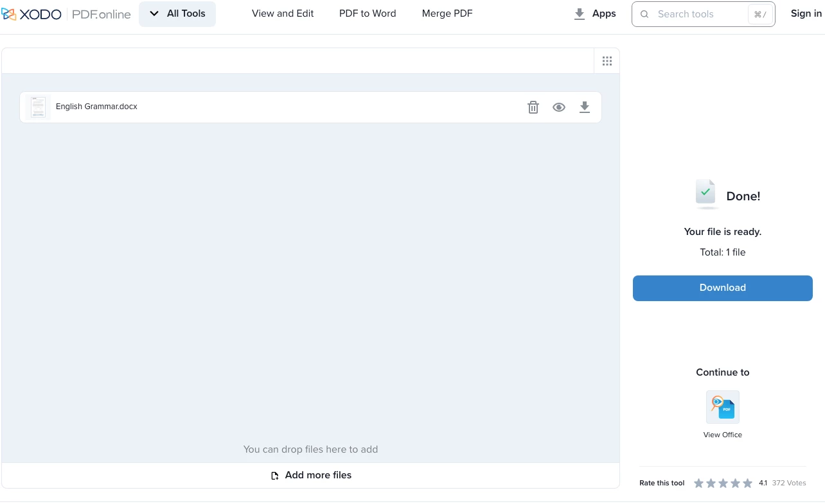Click the blue Download button

click(723, 288)
